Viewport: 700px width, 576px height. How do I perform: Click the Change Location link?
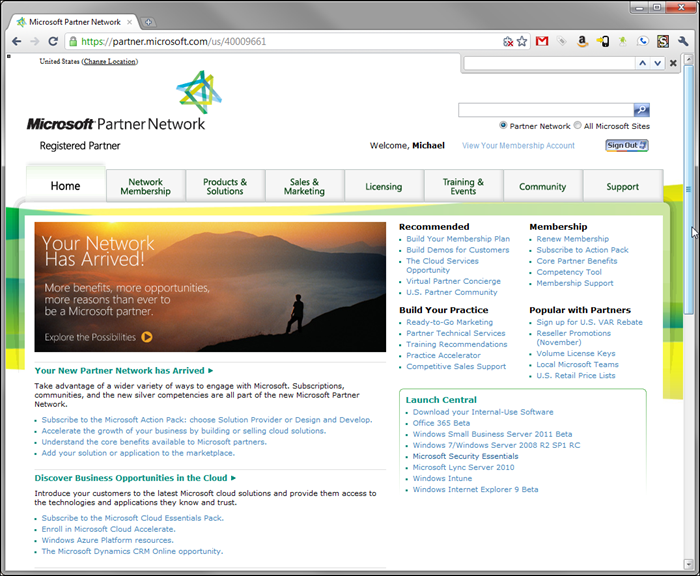pos(110,62)
